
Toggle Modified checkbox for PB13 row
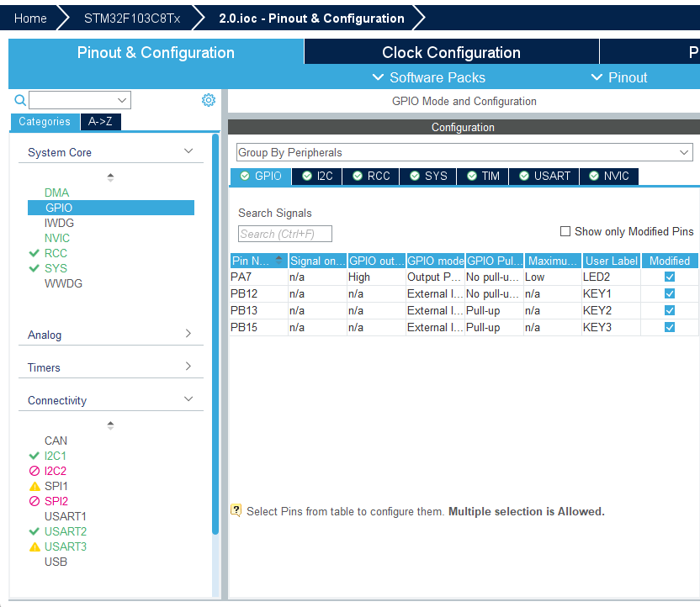pyautogui.click(x=669, y=310)
